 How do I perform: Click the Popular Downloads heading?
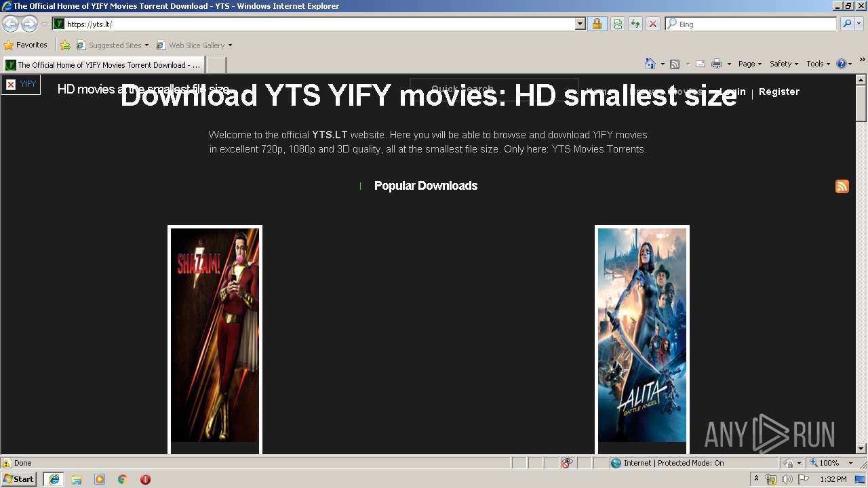pos(426,186)
